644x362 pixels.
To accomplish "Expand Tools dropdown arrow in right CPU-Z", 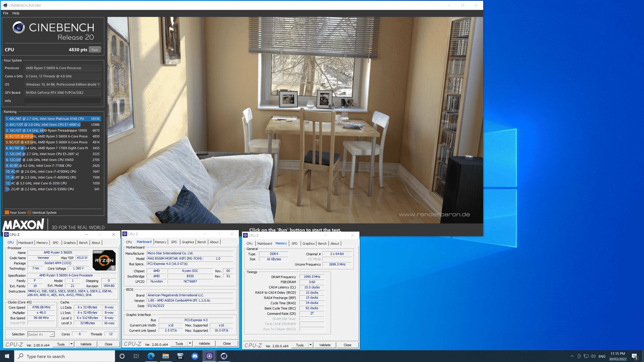I will tap(310, 345).
